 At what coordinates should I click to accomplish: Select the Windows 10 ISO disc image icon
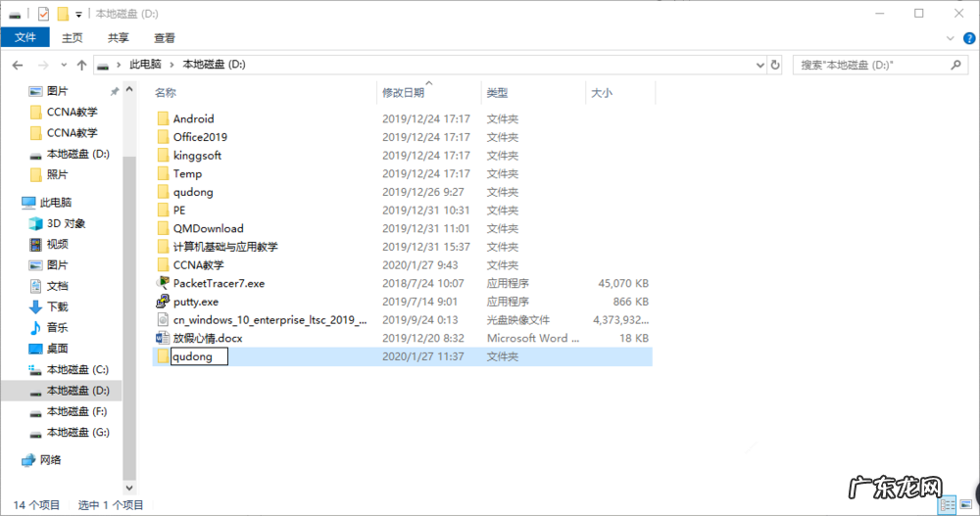tap(163, 320)
